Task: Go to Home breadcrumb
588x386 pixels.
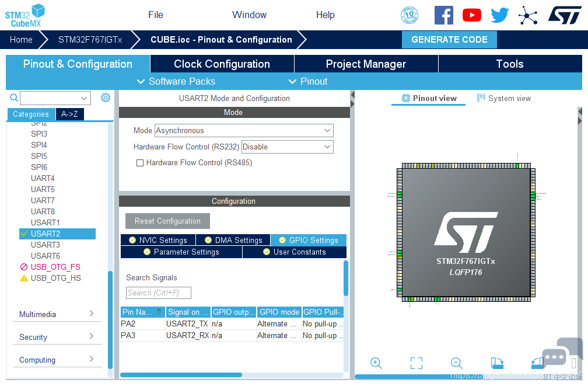Action: click(21, 40)
